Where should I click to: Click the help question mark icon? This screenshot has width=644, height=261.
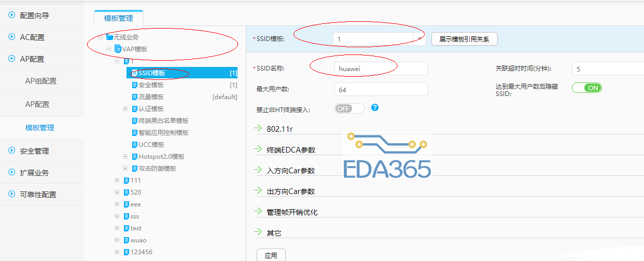pyautogui.click(x=375, y=108)
